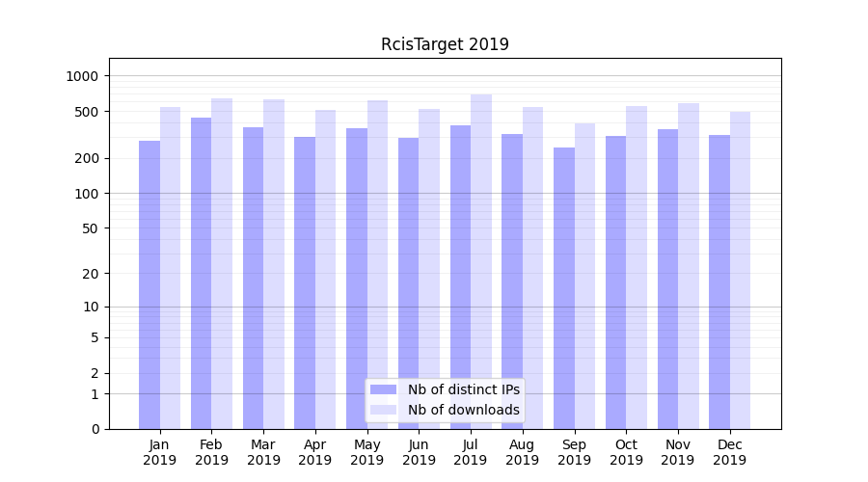Click the Nb of distinct IPs legend swatch
This screenshot has height=482, width=868.
(383, 389)
